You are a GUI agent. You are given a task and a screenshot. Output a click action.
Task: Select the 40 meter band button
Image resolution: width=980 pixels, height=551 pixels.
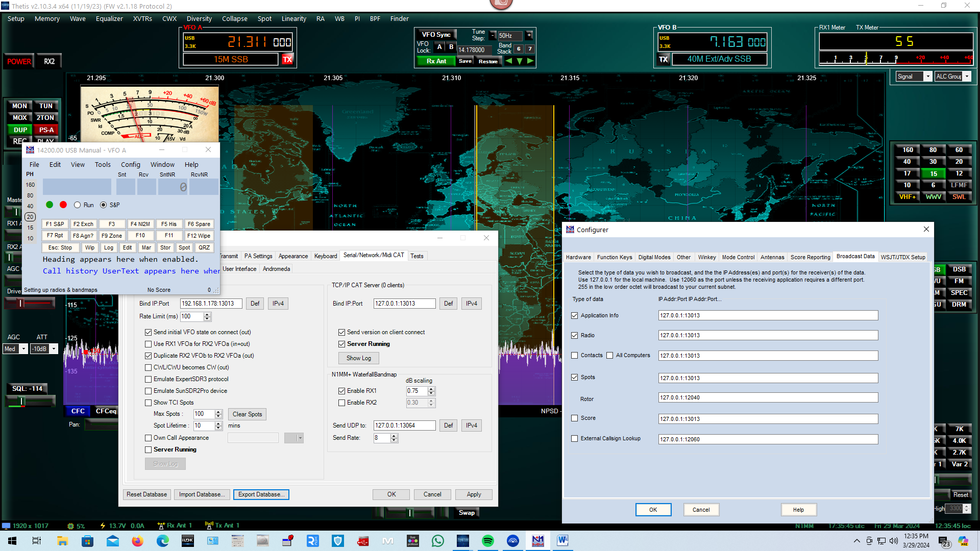coord(907,162)
